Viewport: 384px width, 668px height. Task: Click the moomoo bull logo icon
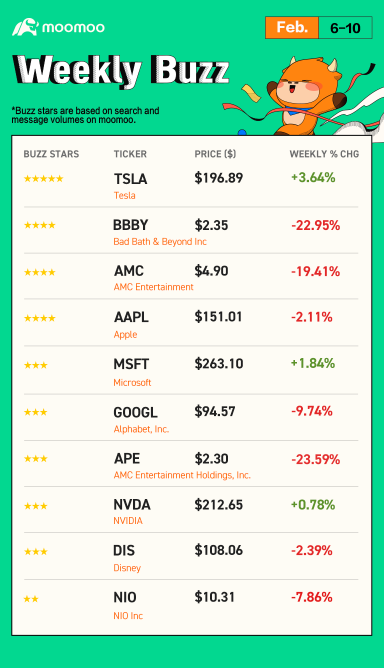pyautogui.click(x=26, y=27)
